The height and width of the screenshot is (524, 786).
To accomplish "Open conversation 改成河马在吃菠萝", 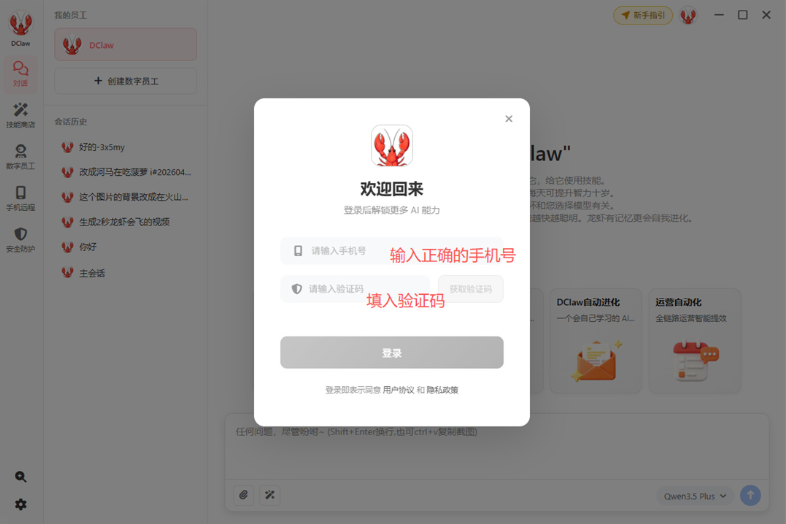I will tap(126, 172).
